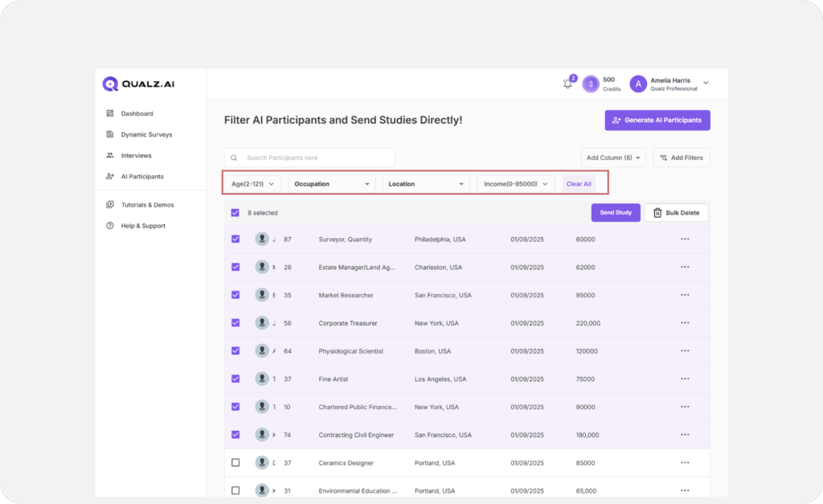
Task: Click the Send Study button
Action: (616, 213)
